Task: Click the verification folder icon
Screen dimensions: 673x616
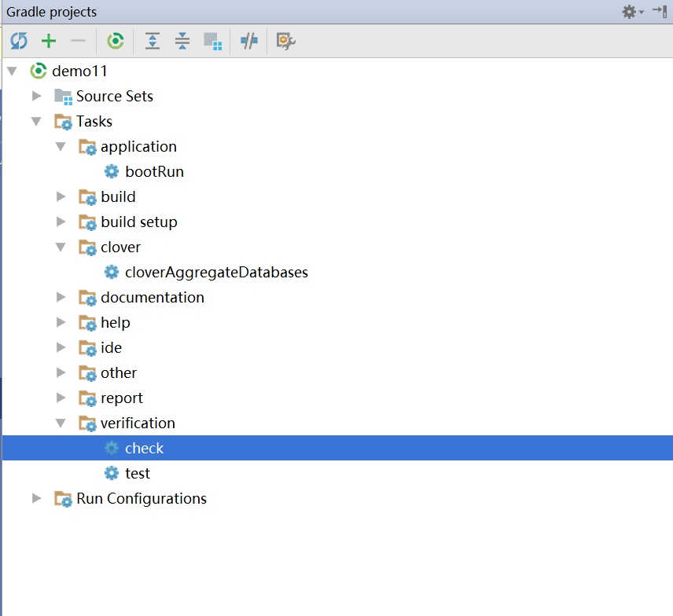Action: tap(87, 423)
